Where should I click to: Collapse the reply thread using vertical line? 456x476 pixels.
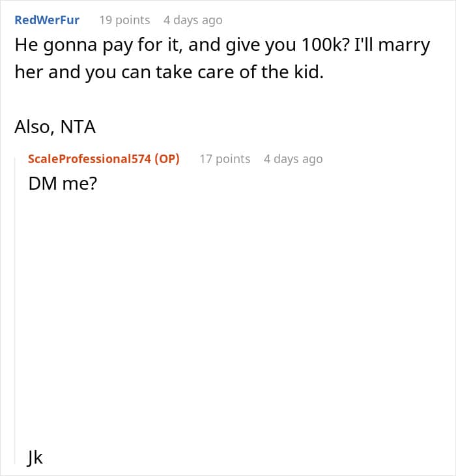[17, 306]
